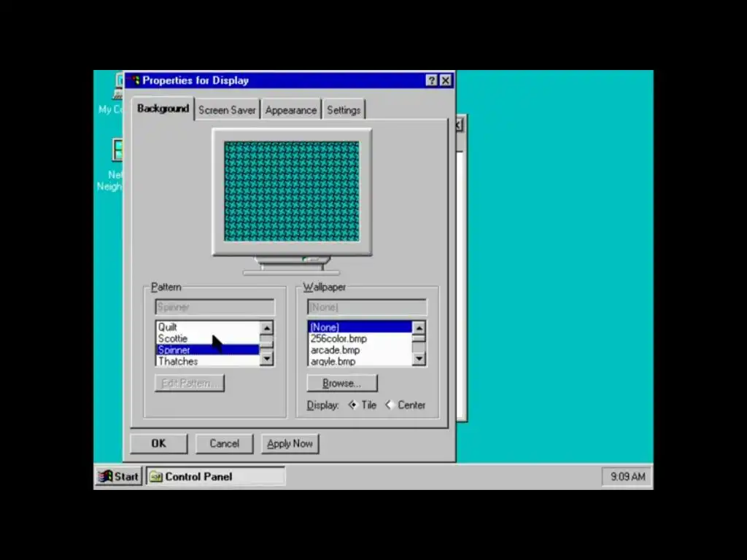The width and height of the screenshot is (747, 560).
Task: Click the display icon in the title bar
Action: [x=135, y=80]
